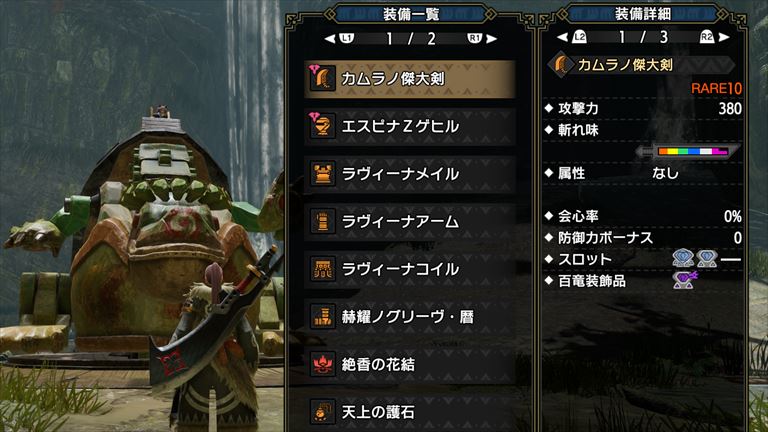Click the 天上の護石 talisman icon
The height and width of the screenshot is (432, 768).
coord(323,411)
